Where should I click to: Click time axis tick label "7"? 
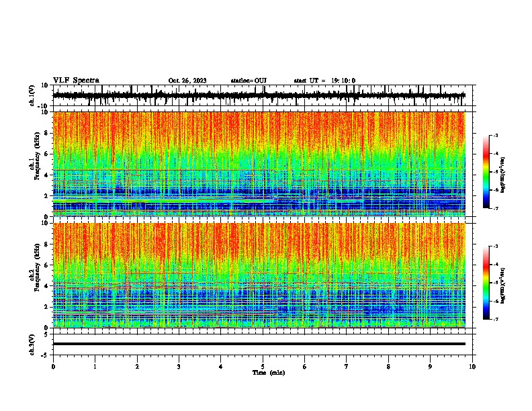(347, 367)
